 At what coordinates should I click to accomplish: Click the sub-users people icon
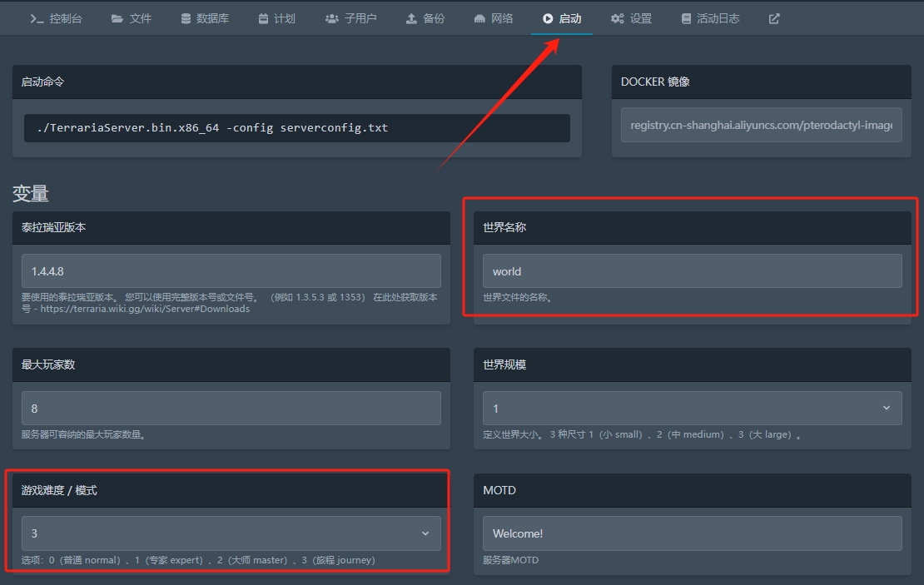coord(331,18)
